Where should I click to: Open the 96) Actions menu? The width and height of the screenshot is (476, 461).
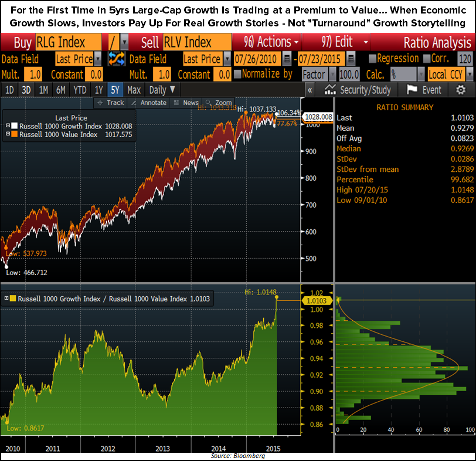click(x=269, y=42)
